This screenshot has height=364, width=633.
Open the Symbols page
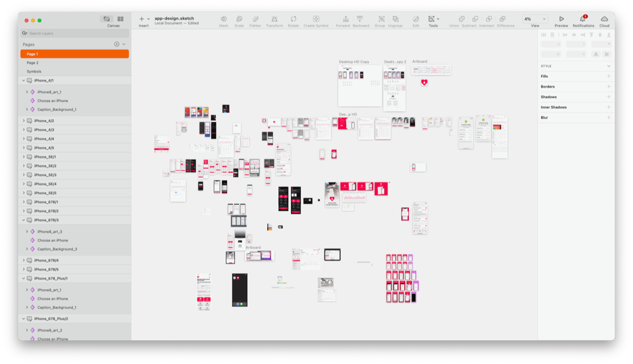[x=75, y=72]
